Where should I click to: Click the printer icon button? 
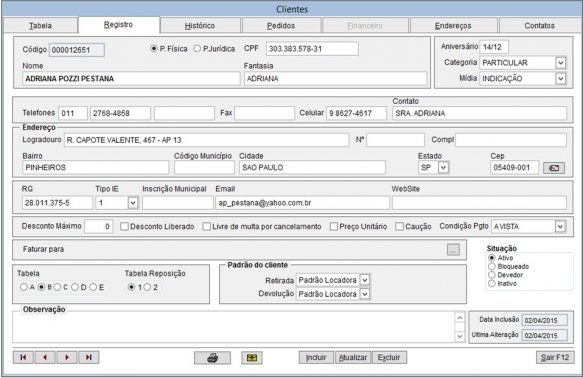(212, 358)
